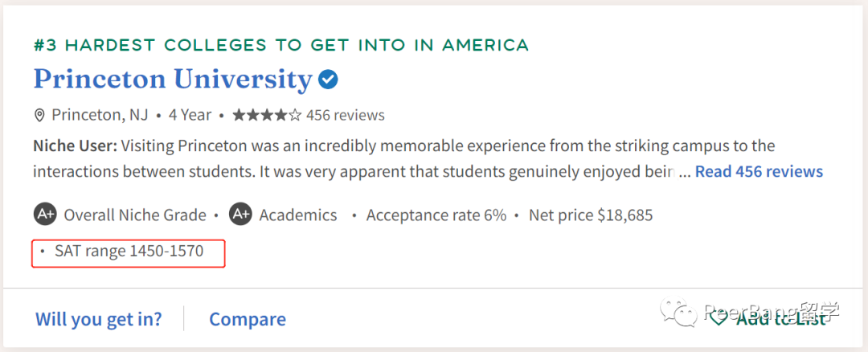Image resolution: width=868 pixels, height=352 pixels.
Task: Click Read 456 reviews link
Action: click(x=758, y=171)
